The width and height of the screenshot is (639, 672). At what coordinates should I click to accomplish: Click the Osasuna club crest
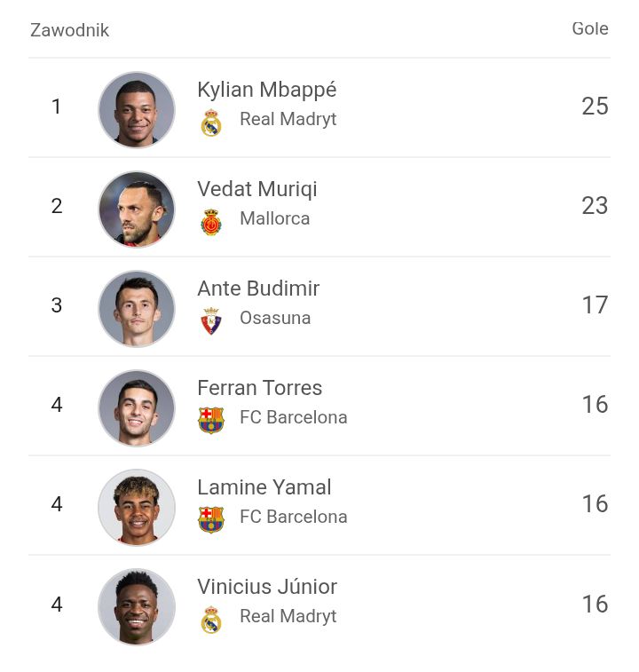(x=211, y=320)
